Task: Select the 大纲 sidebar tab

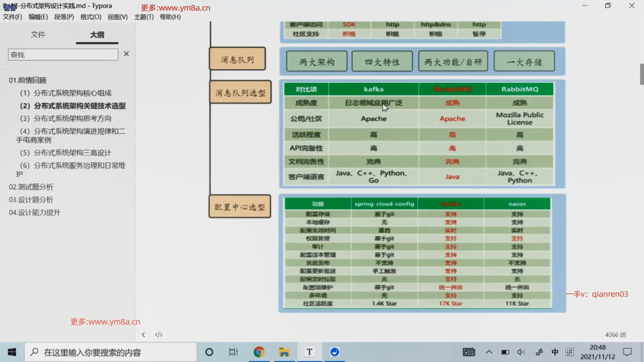Action: [x=97, y=35]
